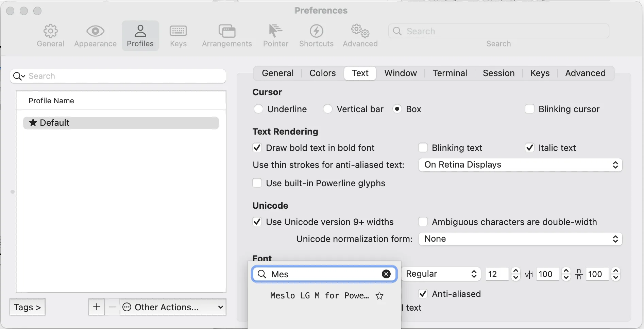Add a new profile with the plus button

[x=97, y=307]
